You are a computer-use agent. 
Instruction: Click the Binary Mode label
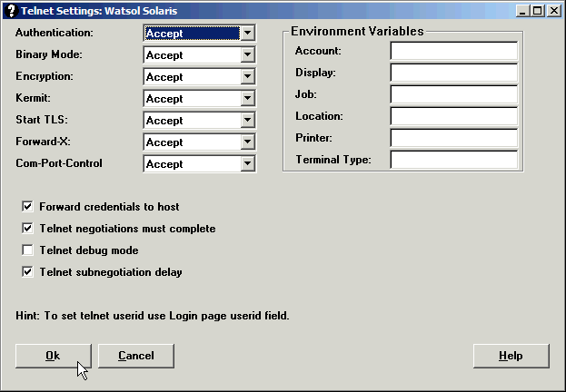coord(49,54)
